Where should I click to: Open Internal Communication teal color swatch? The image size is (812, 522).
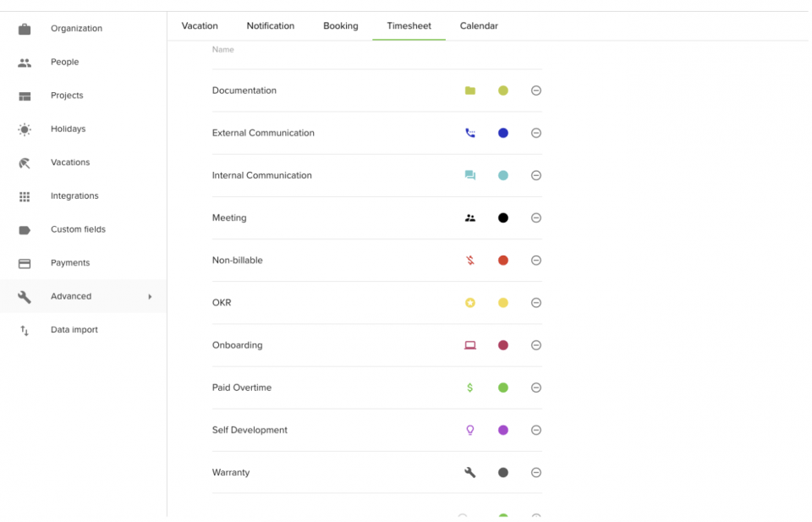click(x=502, y=176)
